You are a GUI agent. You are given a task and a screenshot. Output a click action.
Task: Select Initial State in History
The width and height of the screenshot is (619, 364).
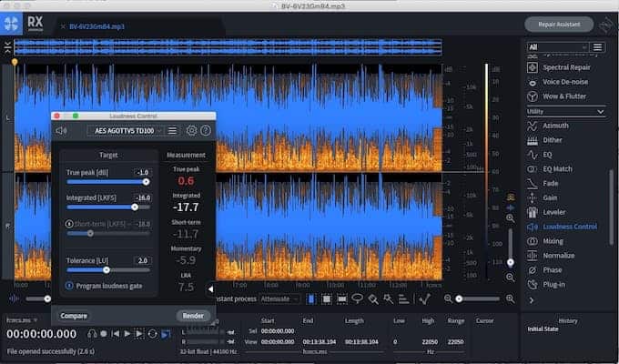tap(543, 329)
